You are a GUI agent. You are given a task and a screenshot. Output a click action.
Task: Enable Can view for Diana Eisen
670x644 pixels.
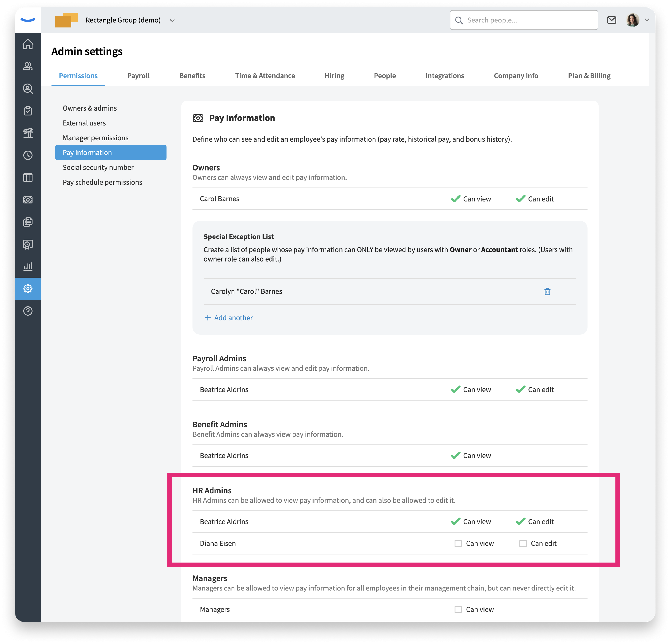pyautogui.click(x=458, y=543)
